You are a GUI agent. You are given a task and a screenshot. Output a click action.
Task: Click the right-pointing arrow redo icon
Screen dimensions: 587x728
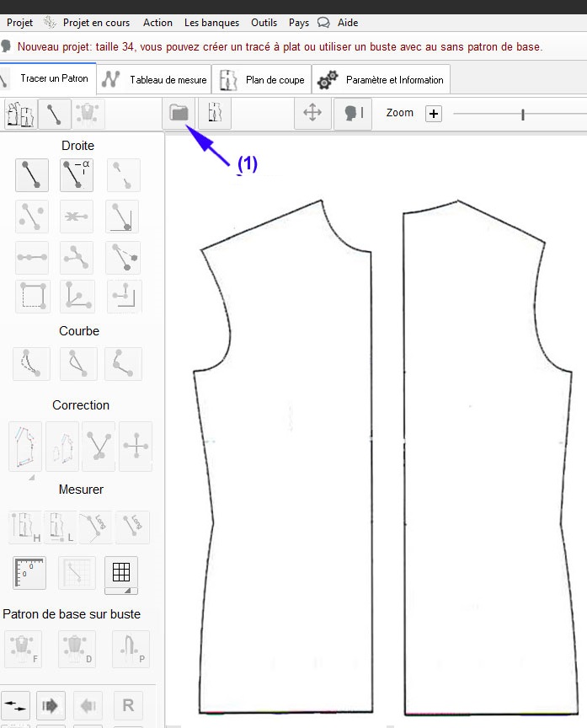pos(51,704)
